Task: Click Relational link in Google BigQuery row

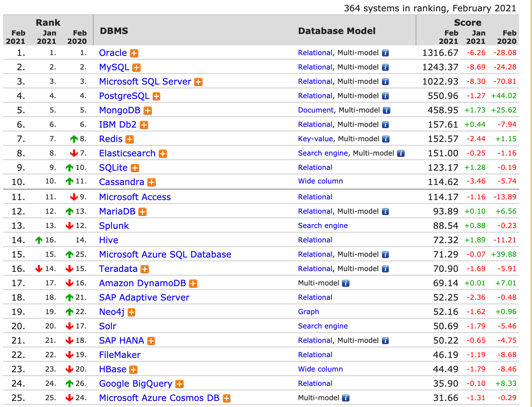Action: pyautogui.click(x=315, y=383)
